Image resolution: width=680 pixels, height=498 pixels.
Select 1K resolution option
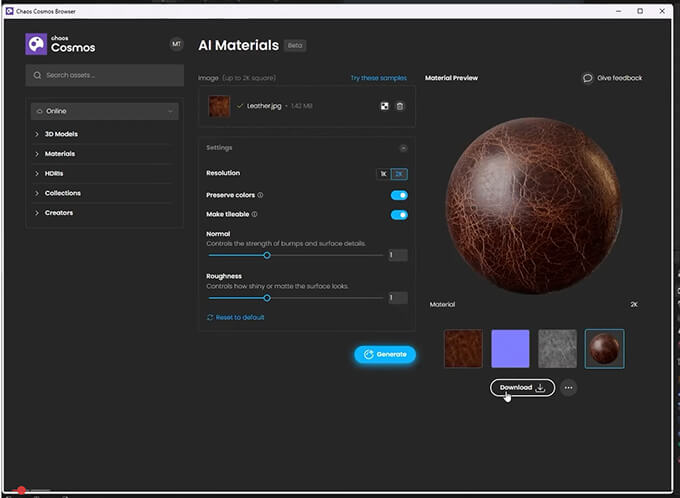pyautogui.click(x=383, y=174)
